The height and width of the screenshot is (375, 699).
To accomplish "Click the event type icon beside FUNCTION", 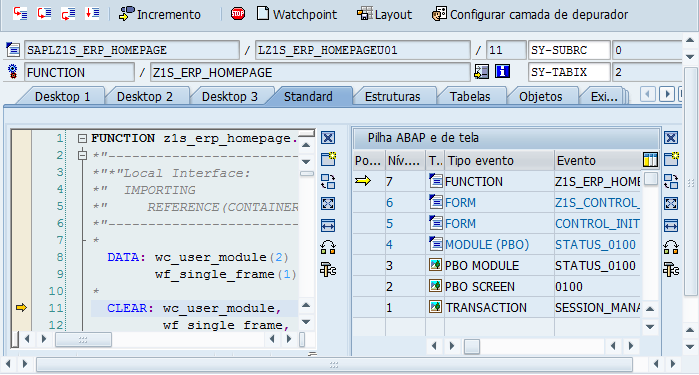I will 13,71.
